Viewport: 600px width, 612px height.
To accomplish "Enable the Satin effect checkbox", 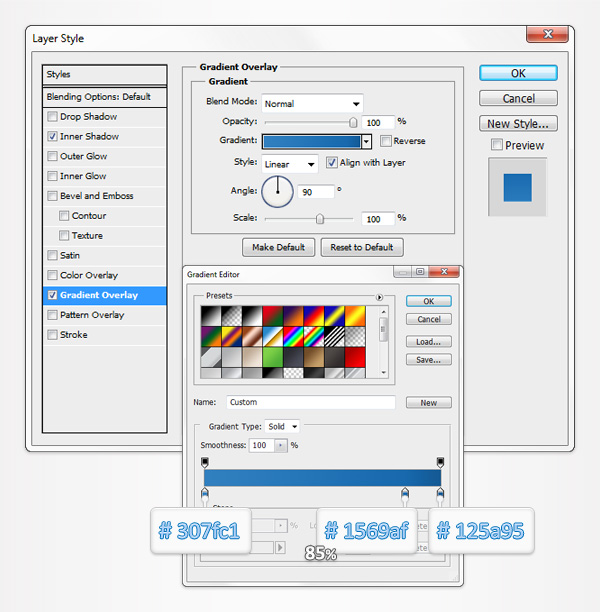I will click(52, 255).
